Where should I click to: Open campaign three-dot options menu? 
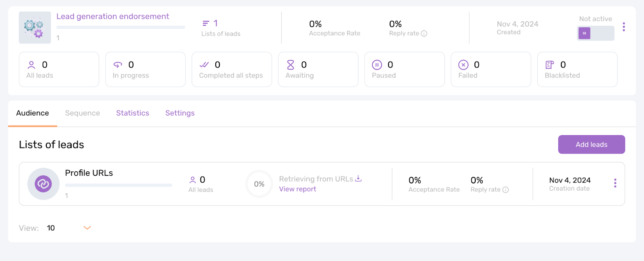623,27
